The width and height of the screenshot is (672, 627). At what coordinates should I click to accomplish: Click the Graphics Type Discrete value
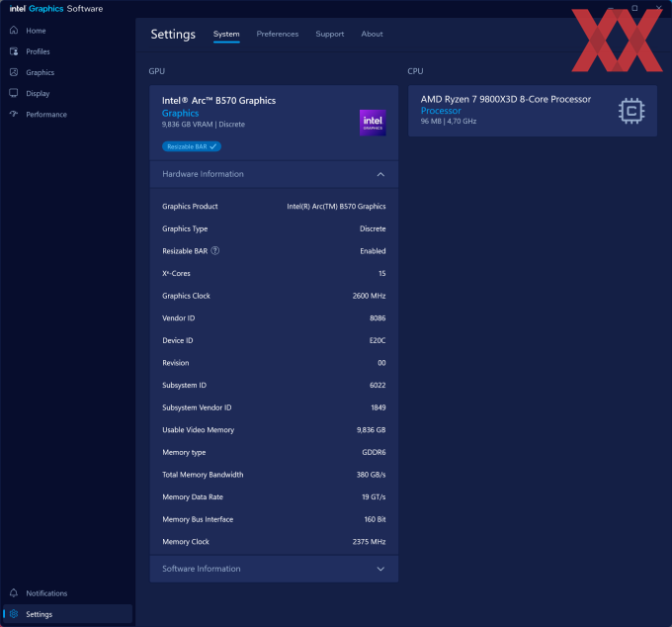click(x=373, y=228)
